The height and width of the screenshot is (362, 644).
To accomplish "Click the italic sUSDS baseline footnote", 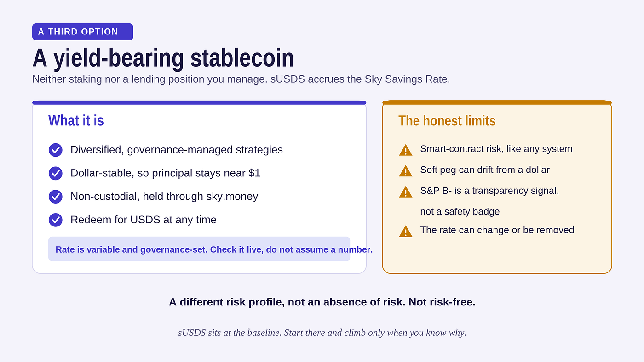I will (x=322, y=333).
